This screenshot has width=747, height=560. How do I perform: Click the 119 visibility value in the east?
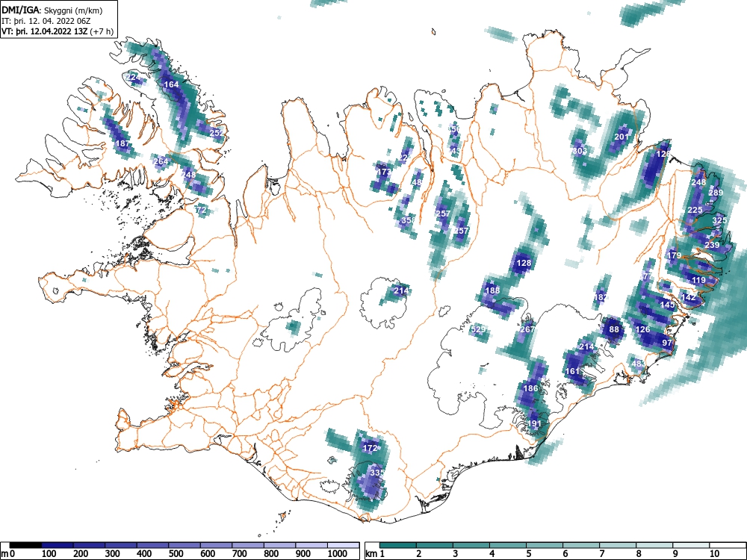point(698,280)
